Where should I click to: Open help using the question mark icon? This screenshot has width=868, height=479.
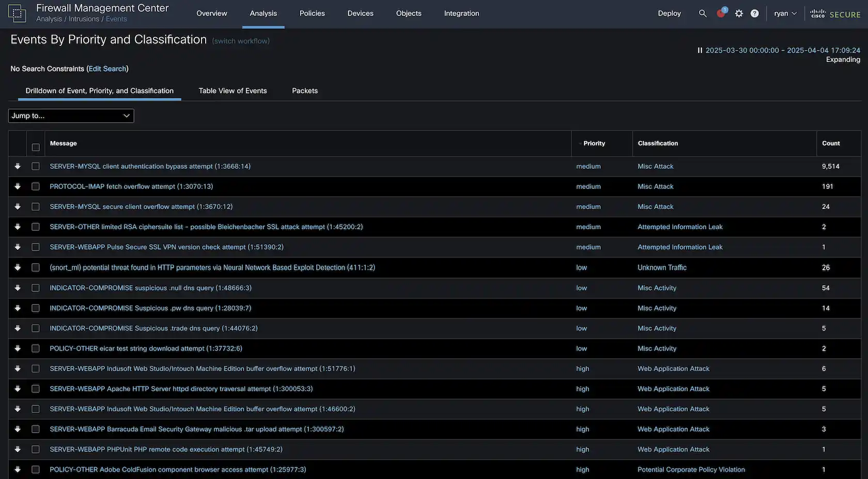[x=754, y=13]
